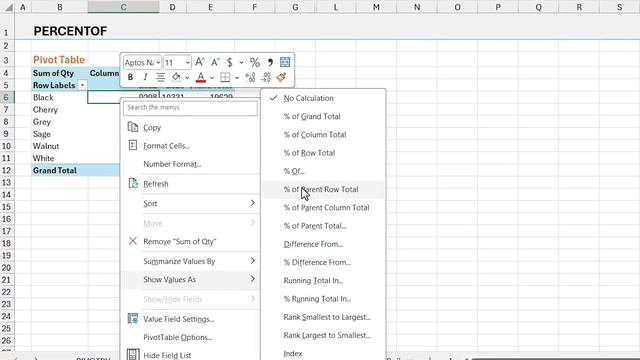
Task: Choose Number Format in context menu
Action: click(172, 164)
